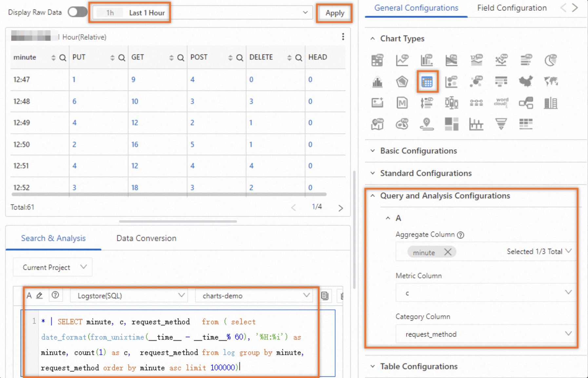Open the query help question-mark icon
The height and width of the screenshot is (378, 588).
[55, 295]
